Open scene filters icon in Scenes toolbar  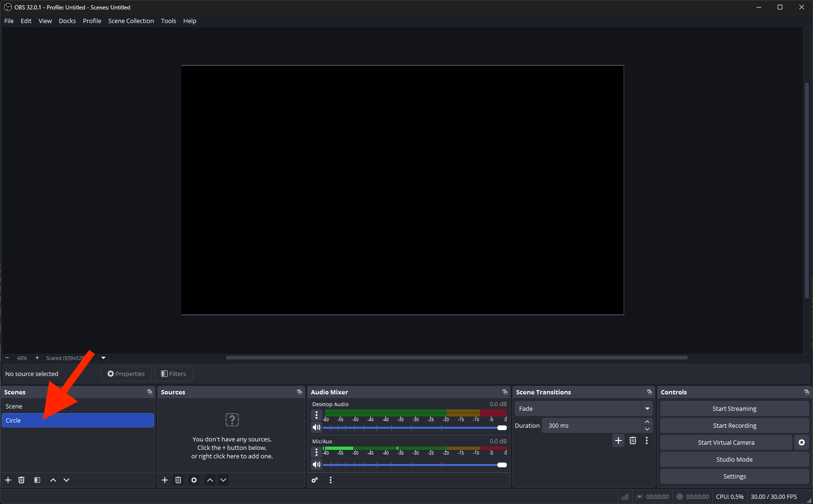coord(37,480)
